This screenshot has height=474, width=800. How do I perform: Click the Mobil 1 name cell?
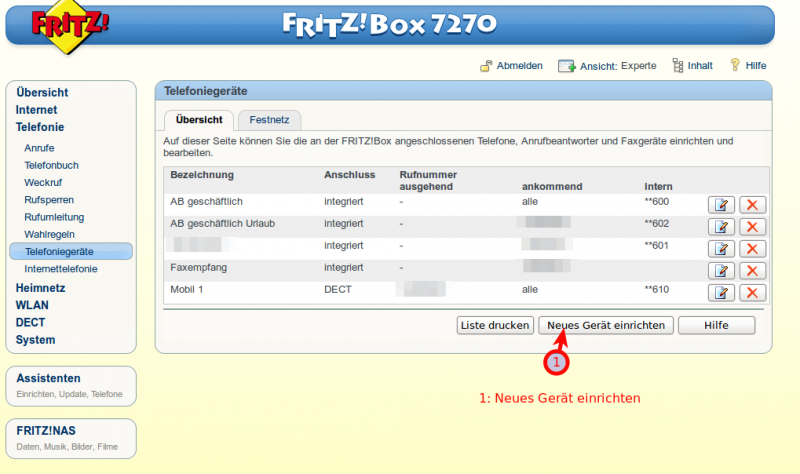click(x=187, y=290)
